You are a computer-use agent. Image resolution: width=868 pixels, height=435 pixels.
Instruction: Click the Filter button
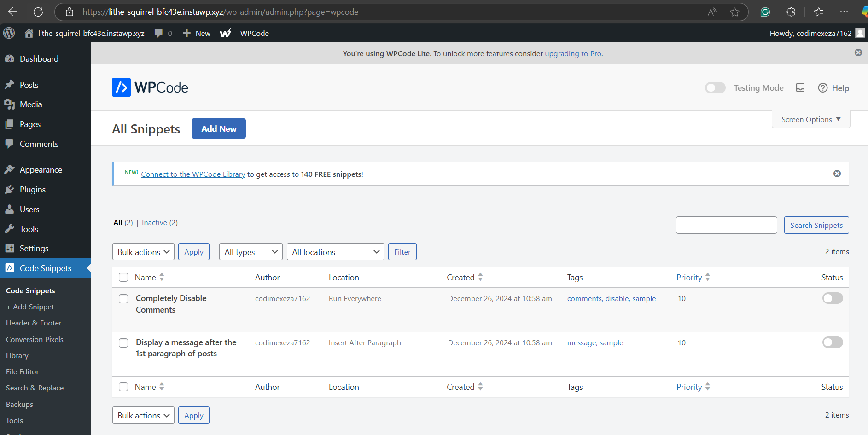click(402, 252)
